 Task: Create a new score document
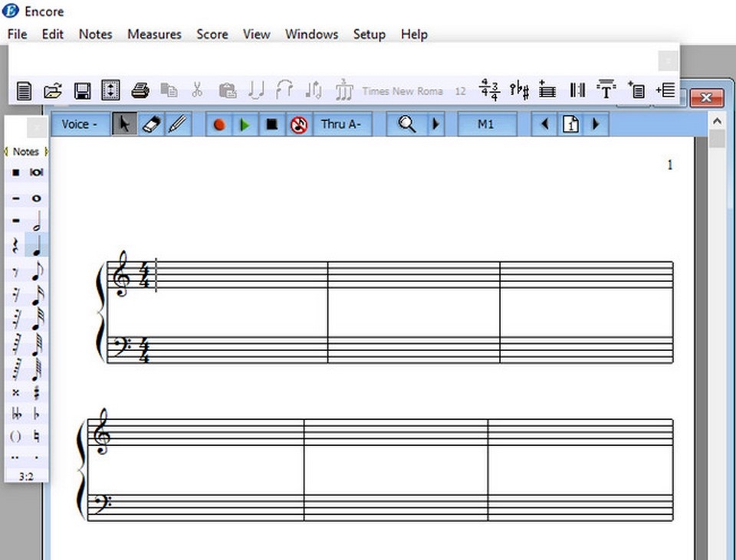[24, 90]
